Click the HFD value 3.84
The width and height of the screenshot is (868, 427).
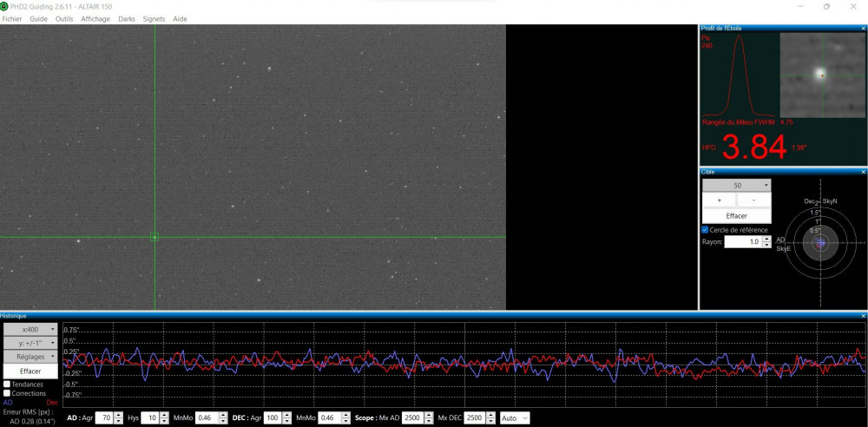coord(754,148)
